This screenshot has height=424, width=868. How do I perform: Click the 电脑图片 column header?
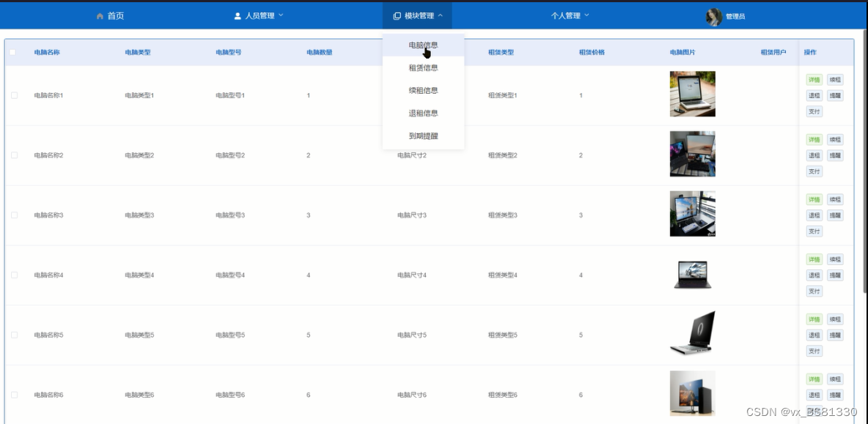tap(683, 53)
